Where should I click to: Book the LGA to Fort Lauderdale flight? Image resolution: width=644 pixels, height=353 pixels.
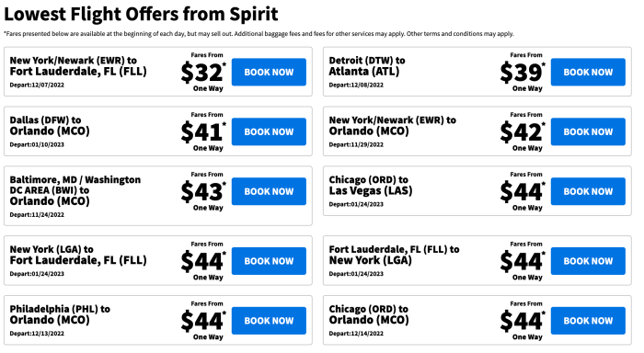[269, 261]
